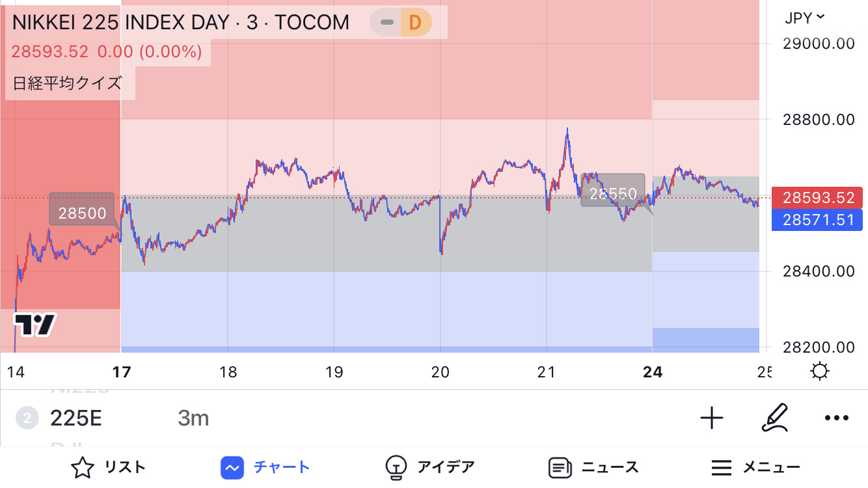Open the pen drawing tools
The image size is (868, 488).
click(774, 418)
